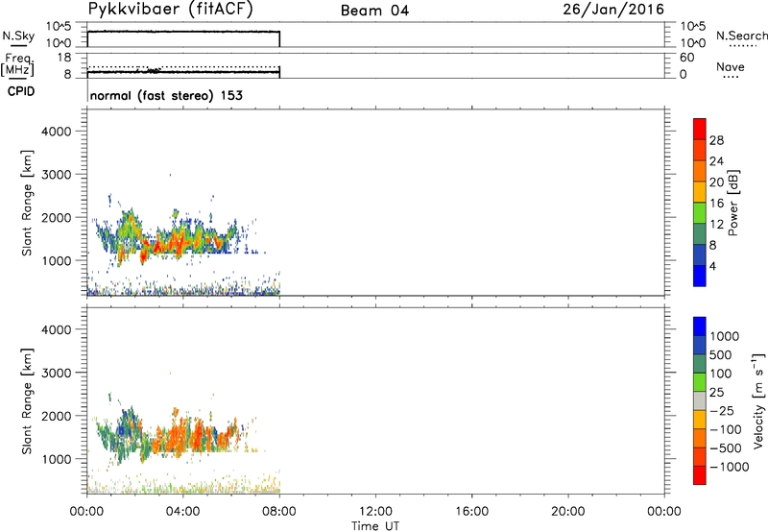This screenshot has width=768, height=532.
Task: Click the 'CPID' label
Action: pos(21,91)
